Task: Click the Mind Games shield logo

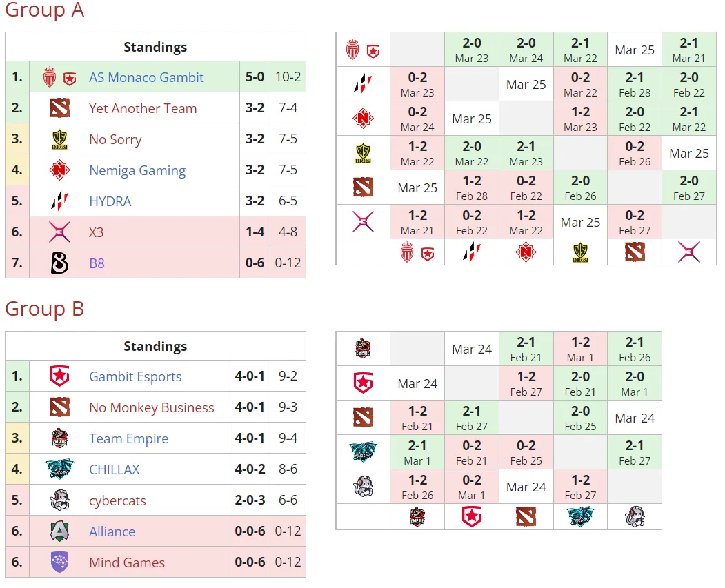Action: [x=59, y=562]
